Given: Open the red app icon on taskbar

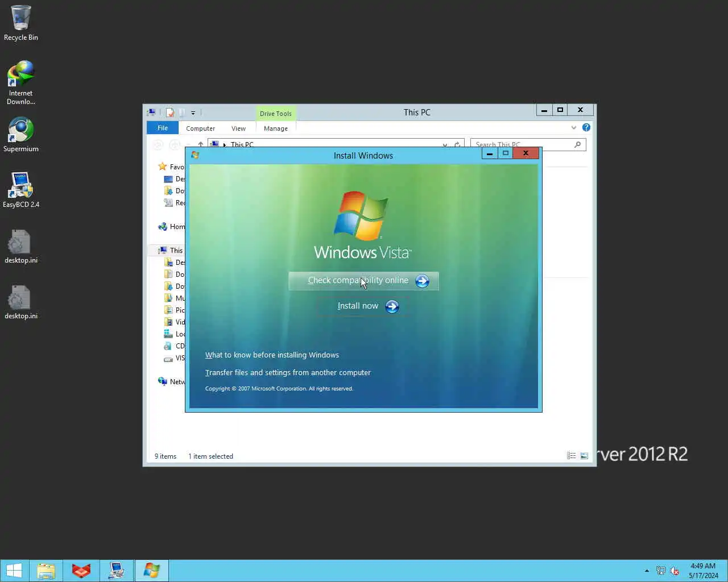Looking at the screenshot, I should (81, 571).
